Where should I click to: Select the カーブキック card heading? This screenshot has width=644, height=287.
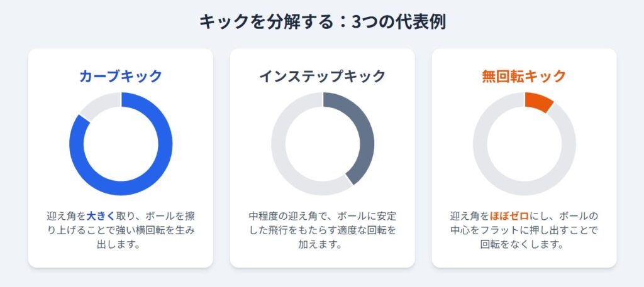point(121,77)
